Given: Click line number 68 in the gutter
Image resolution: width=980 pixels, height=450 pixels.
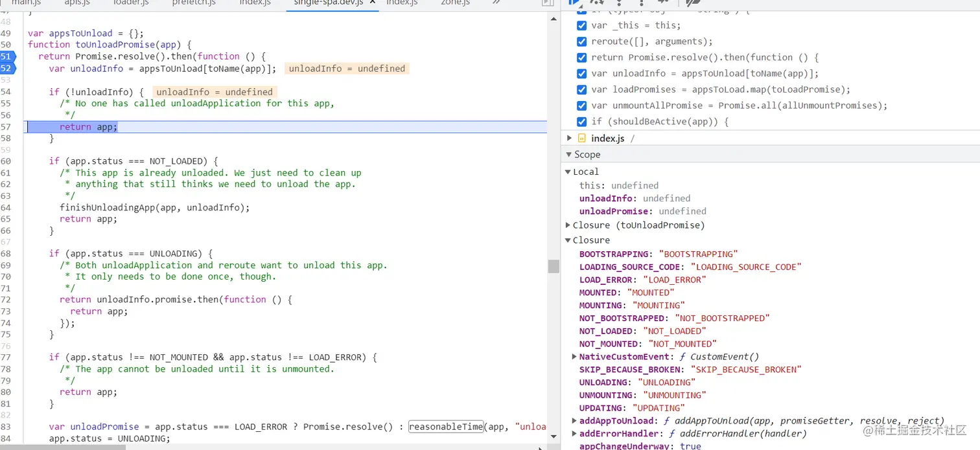Looking at the screenshot, I should (x=6, y=253).
